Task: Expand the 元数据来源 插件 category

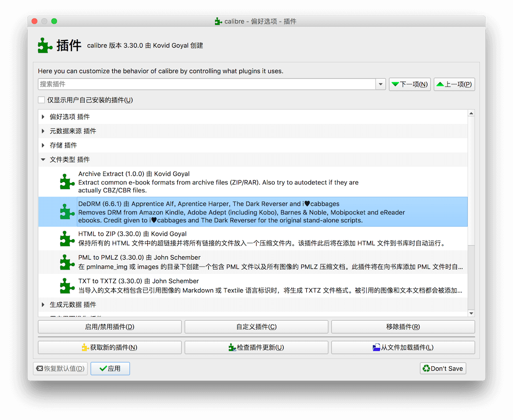Action: click(43, 131)
